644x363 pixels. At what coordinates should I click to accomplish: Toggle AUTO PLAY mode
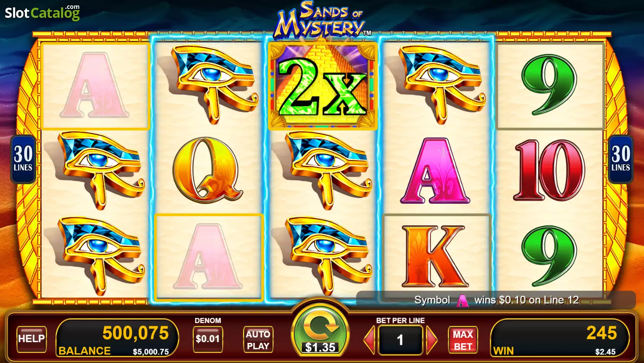pyautogui.click(x=258, y=340)
